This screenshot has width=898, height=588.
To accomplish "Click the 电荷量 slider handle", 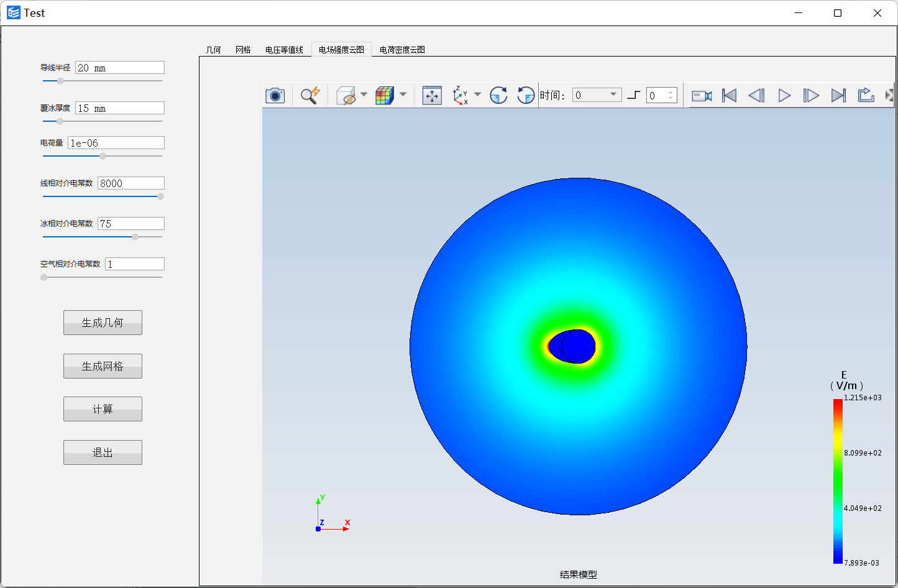I will [103, 156].
